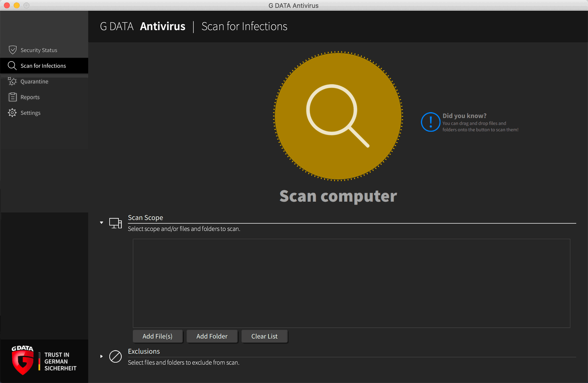Click the Reports clipboard icon
The image size is (588, 383).
pyautogui.click(x=13, y=97)
